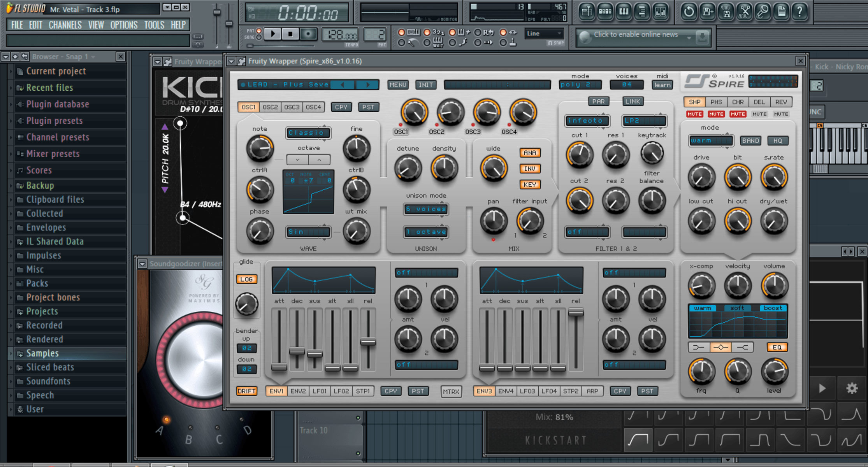Open the FILE menu
Viewport: 868px width, 467px height.
pyautogui.click(x=17, y=25)
